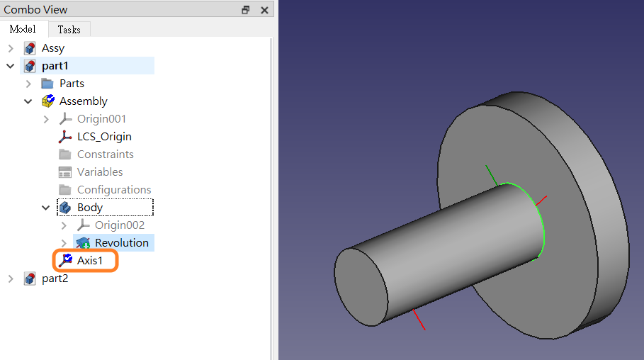Select the Assy label in tree

[53, 48]
